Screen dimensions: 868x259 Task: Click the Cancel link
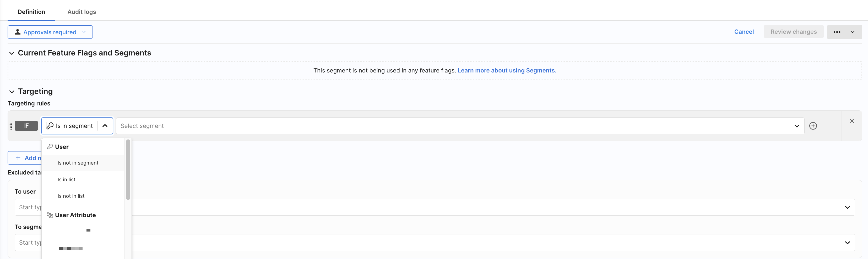[x=744, y=32]
